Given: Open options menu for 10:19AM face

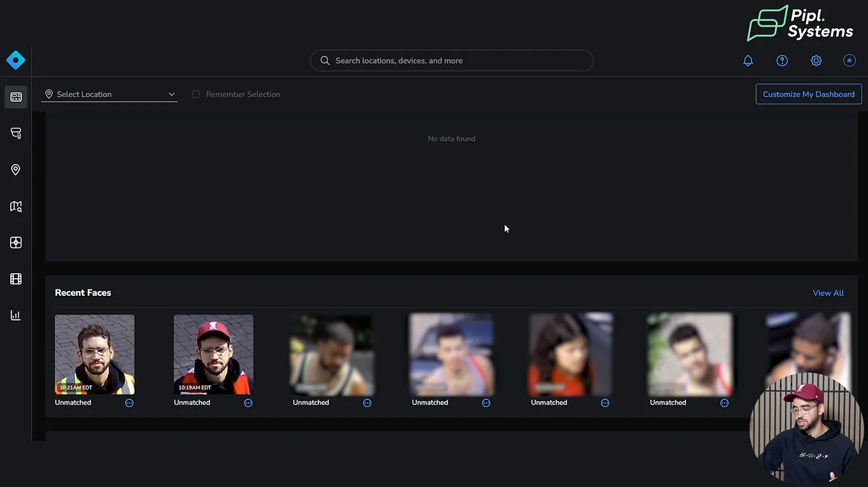Looking at the screenshot, I should 248,403.
